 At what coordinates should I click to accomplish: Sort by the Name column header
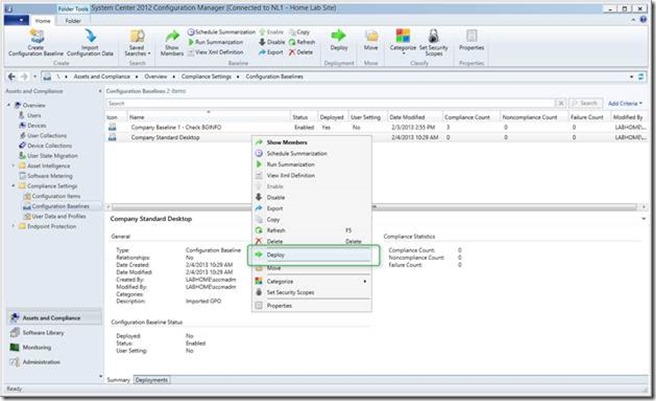[209, 117]
